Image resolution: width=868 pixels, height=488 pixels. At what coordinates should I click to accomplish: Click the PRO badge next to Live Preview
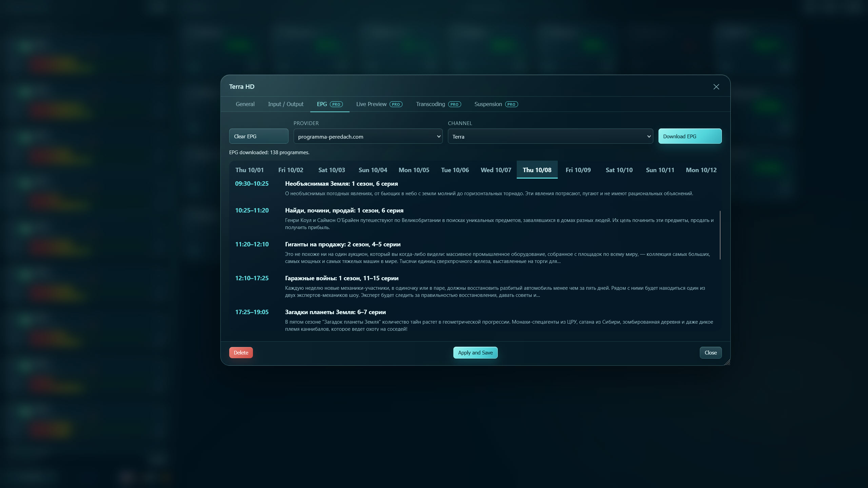pyautogui.click(x=396, y=104)
